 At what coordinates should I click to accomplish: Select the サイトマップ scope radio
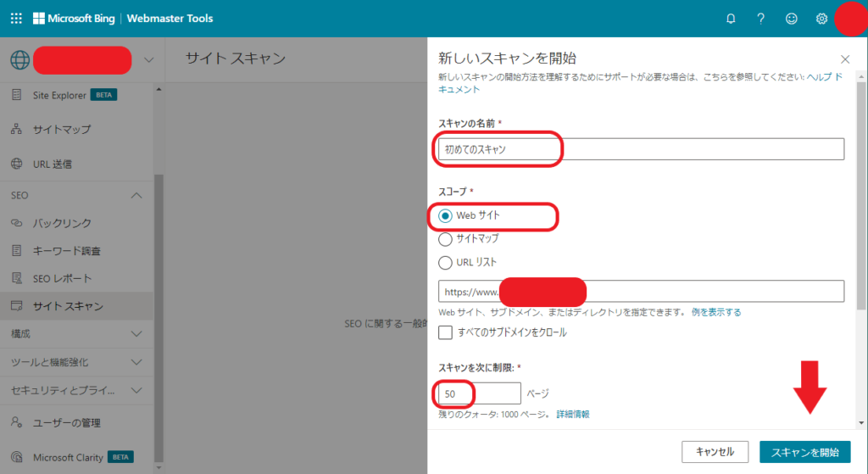pyautogui.click(x=445, y=239)
